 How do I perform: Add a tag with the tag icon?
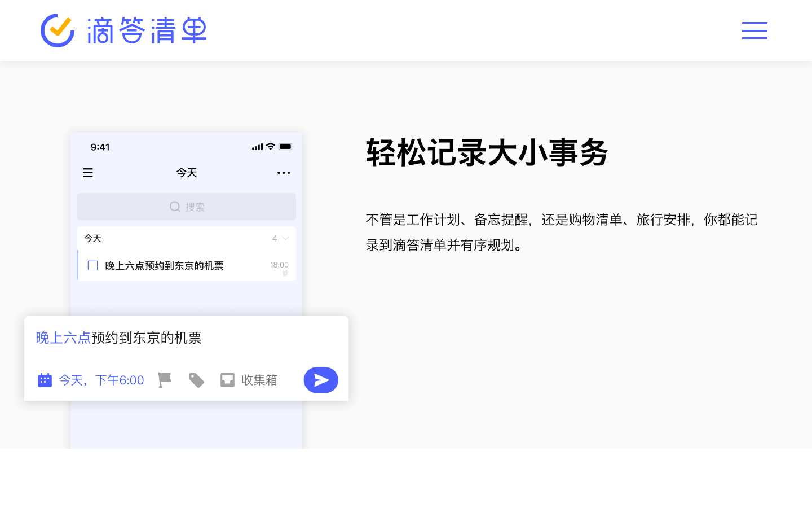(x=196, y=380)
